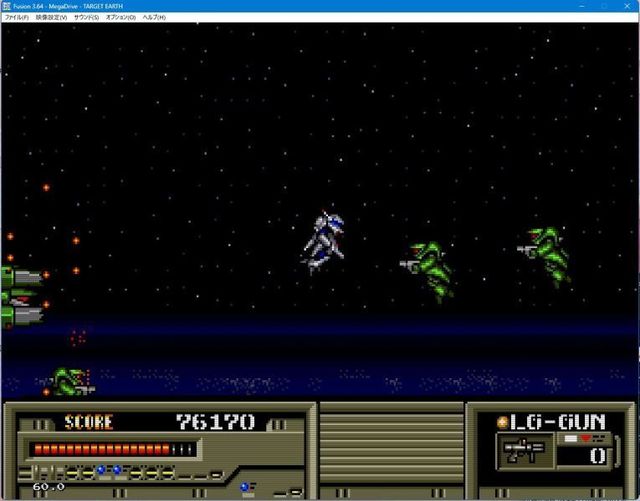This screenshot has height=501, width=640.
Task: Click the white-blue player mech sprite
Action: 324,243
